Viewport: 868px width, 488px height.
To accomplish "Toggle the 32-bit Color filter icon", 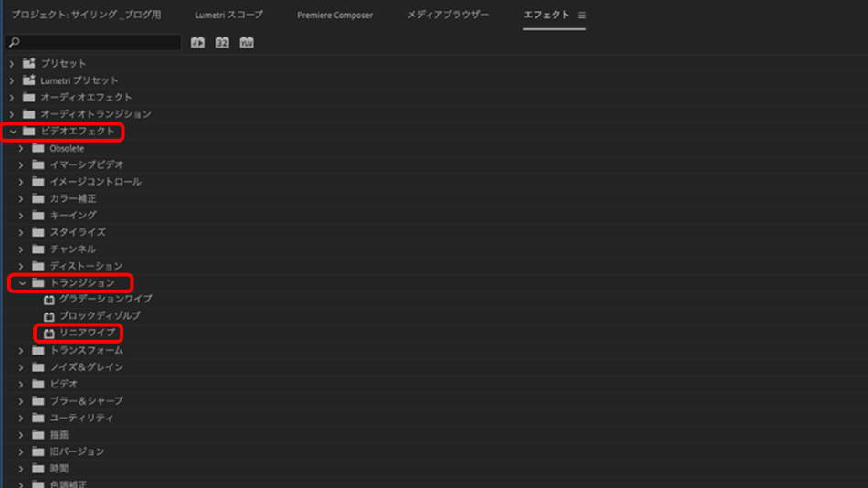I will point(222,43).
